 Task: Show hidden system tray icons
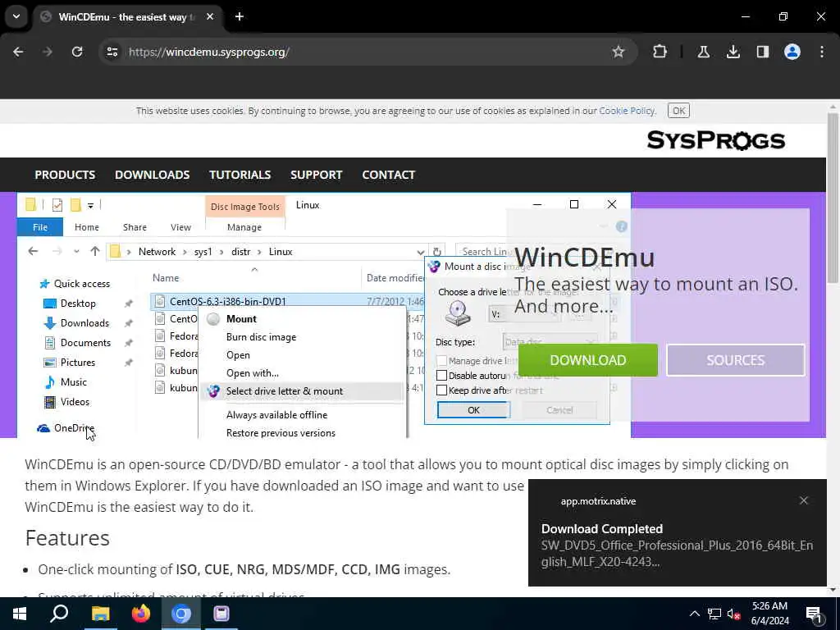(694, 614)
